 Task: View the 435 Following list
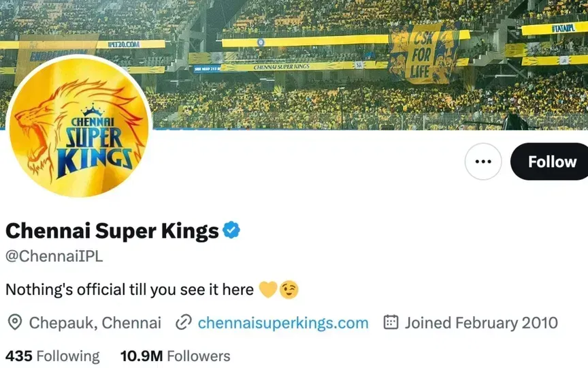click(x=52, y=356)
